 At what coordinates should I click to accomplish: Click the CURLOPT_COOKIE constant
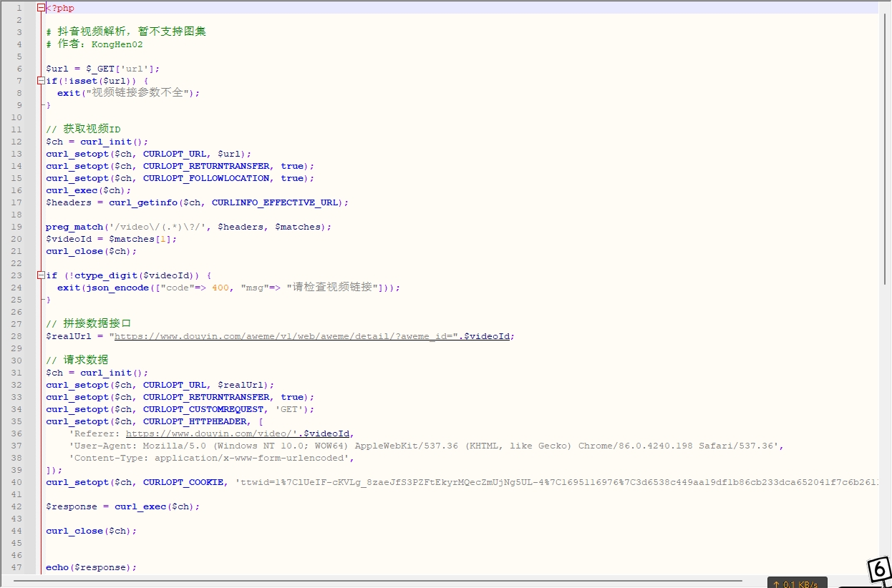pyautogui.click(x=183, y=482)
